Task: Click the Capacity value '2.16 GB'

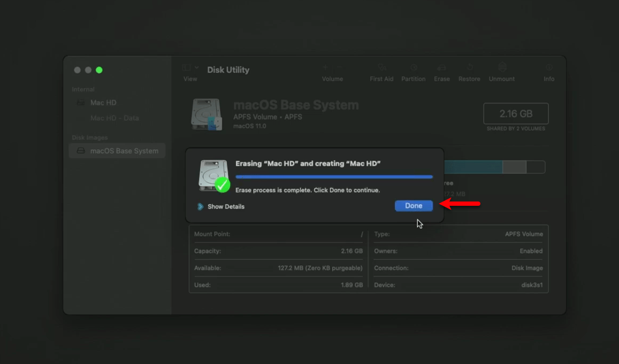Action: coord(351,251)
